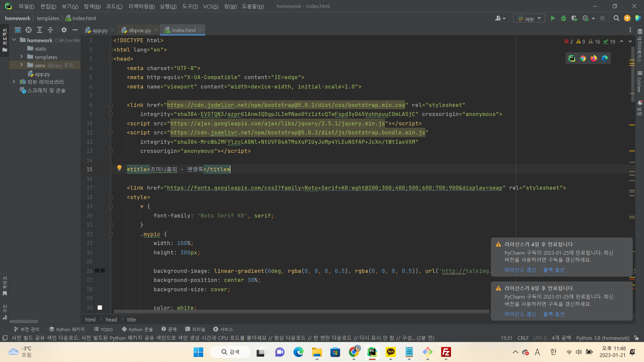Switch to the app.py editor tab
Image resolution: width=644 pixels, height=362 pixels.
coord(100,30)
